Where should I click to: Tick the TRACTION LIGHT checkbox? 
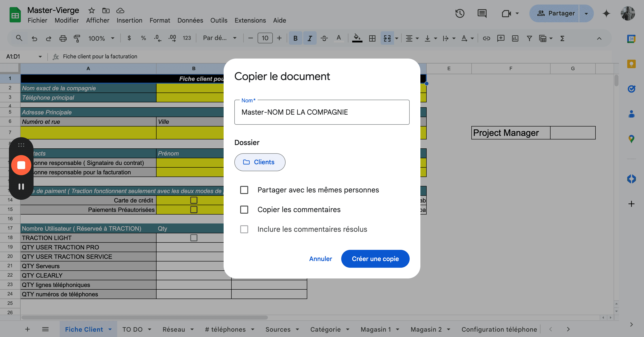pos(194,238)
